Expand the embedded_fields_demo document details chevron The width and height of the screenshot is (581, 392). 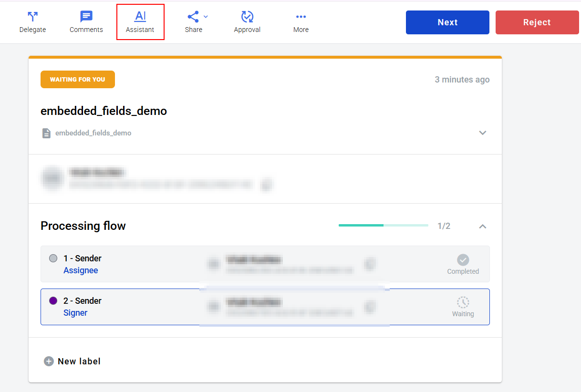[482, 133]
